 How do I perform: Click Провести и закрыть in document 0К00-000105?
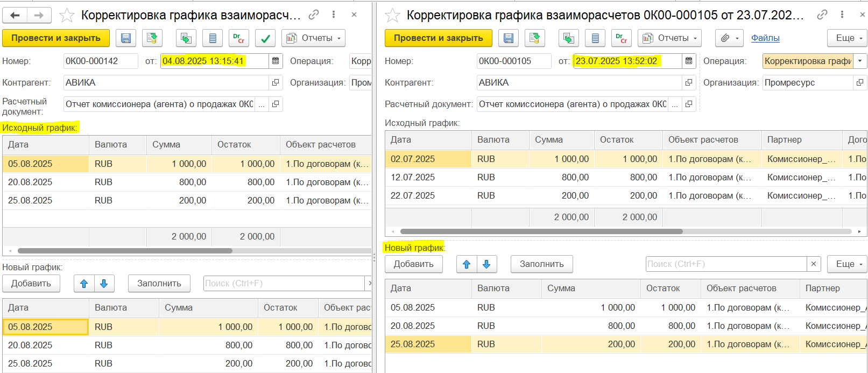(438, 38)
